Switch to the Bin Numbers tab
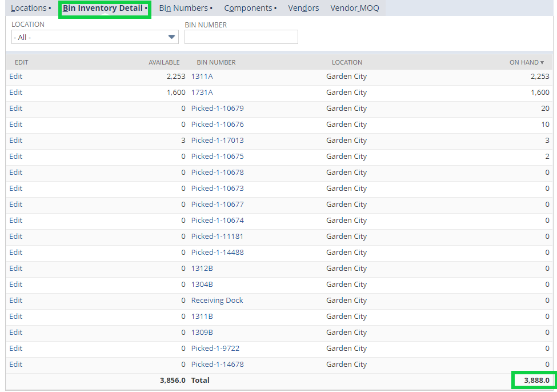Screen dimensions: 557x392 (183, 8)
